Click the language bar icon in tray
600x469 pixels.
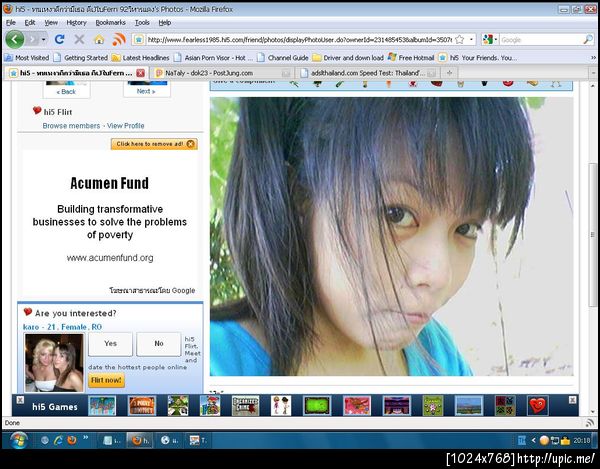tap(522, 441)
